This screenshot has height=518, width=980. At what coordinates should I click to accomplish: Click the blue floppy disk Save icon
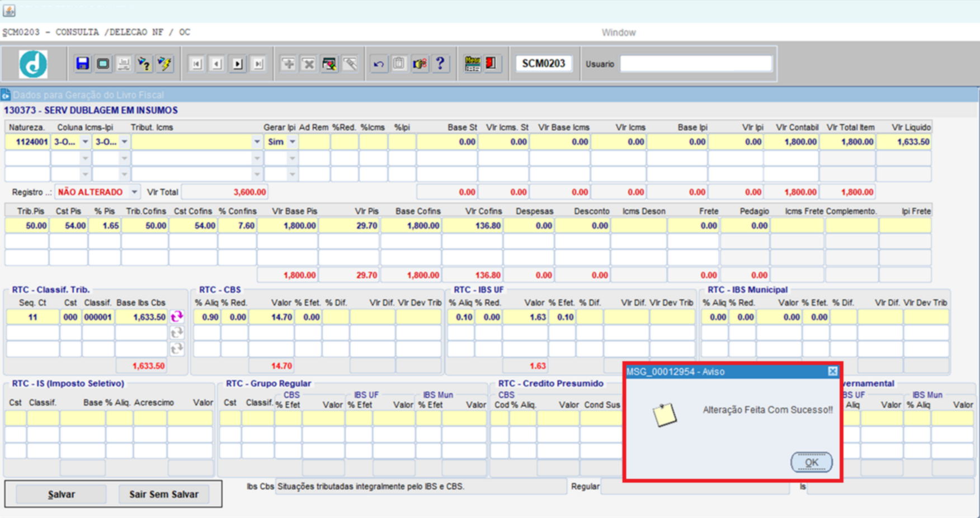[83, 64]
